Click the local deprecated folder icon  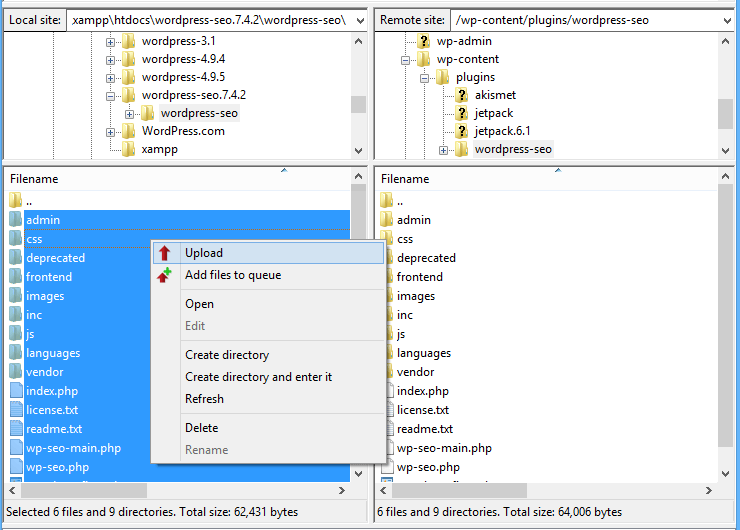tap(16, 258)
